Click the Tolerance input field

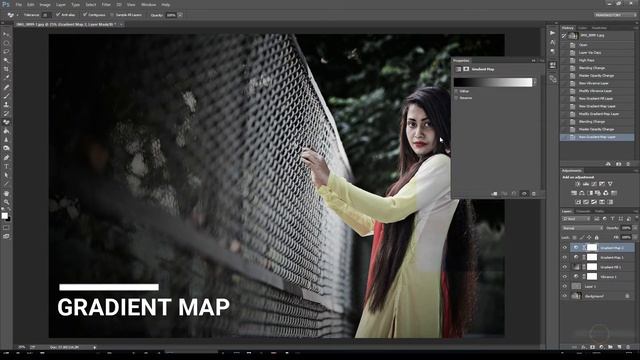click(46, 15)
